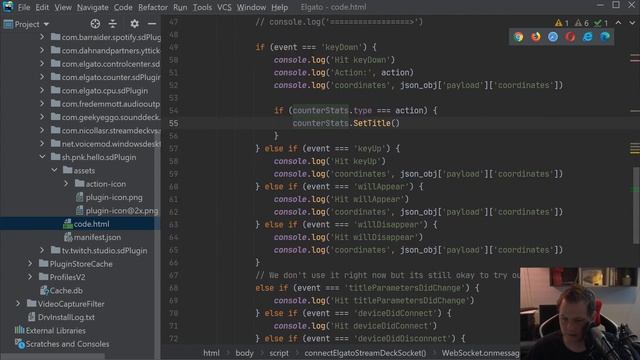Open the Edit menu
Screen dimensions: 640x360
point(42,7)
